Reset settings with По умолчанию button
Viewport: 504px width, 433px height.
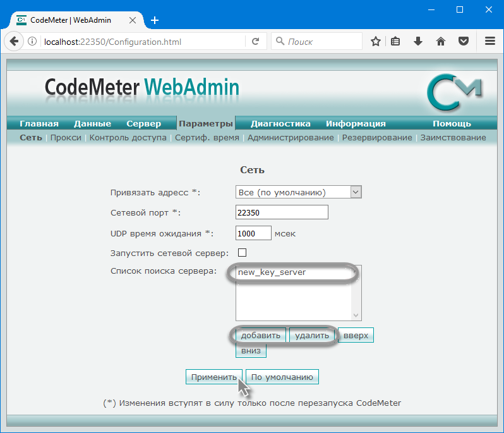[282, 377]
